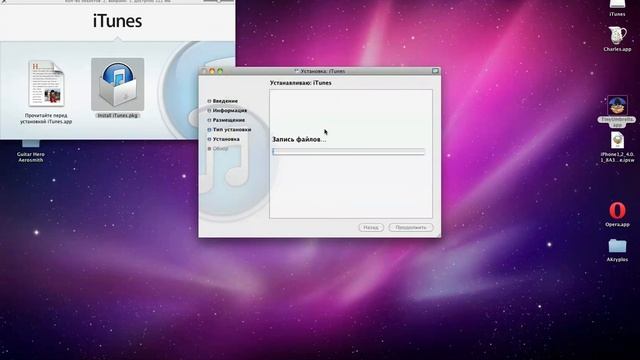Click the iTunes title in the disk image window

tap(118, 21)
